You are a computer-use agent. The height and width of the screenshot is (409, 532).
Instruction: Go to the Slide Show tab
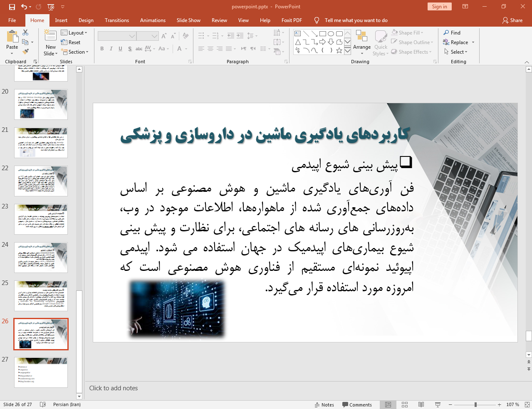pyautogui.click(x=188, y=20)
